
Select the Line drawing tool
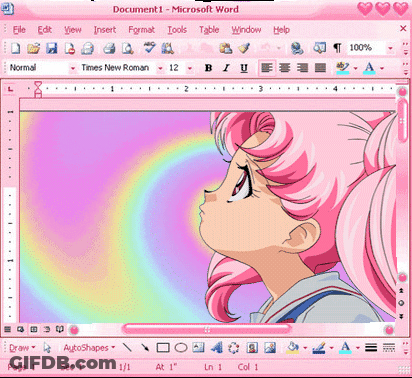[x=127, y=347]
